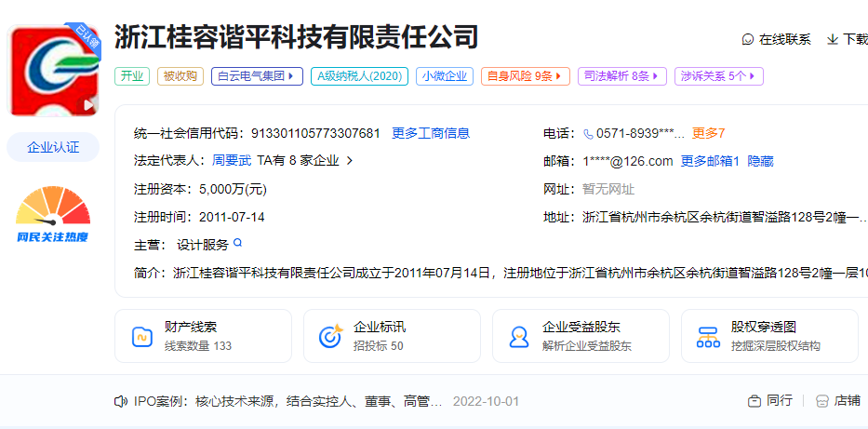Click the registration date 2011-07-14
This screenshot has height=429, width=868.
pyautogui.click(x=232, y=217)
